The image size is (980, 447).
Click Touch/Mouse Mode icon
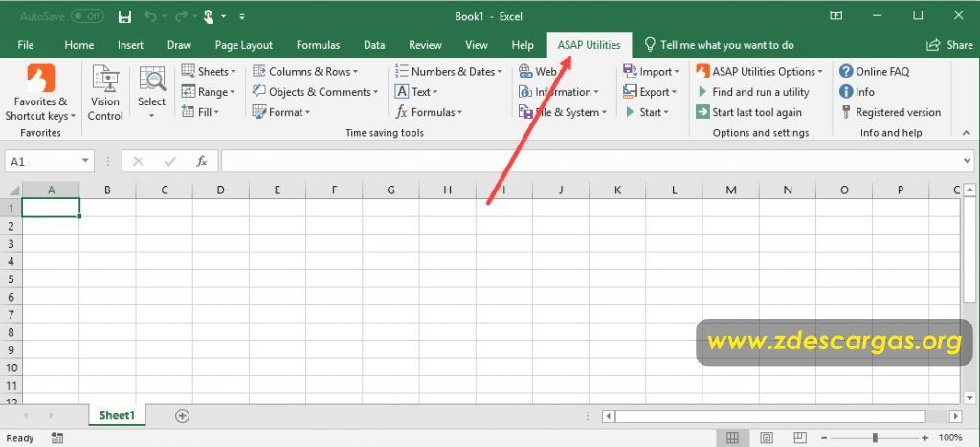pyautogui.click(x=209, y=17)
